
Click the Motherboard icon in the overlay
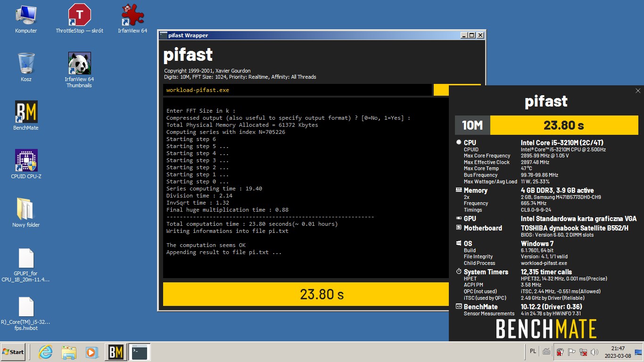(459, 228)
